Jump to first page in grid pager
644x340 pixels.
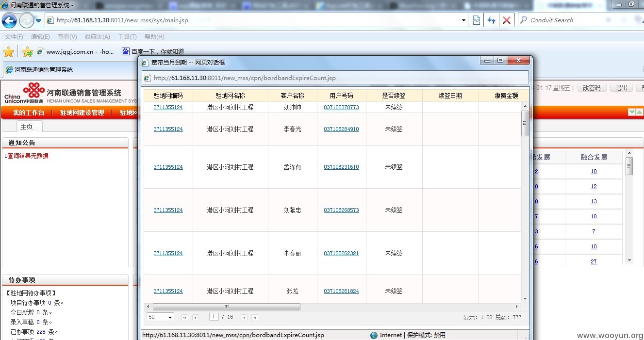185,318
